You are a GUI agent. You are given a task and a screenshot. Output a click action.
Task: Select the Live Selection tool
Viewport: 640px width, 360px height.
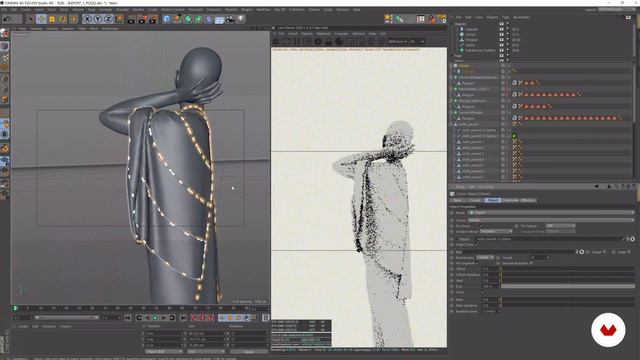[x=30, y=19]
